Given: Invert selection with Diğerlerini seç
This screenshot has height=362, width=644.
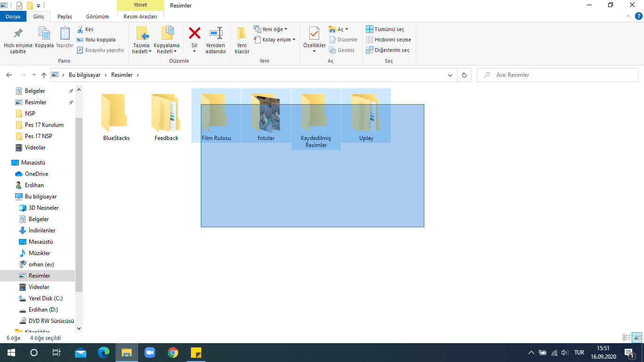Looking at the screenshot, I should click(x=388, y=50).
